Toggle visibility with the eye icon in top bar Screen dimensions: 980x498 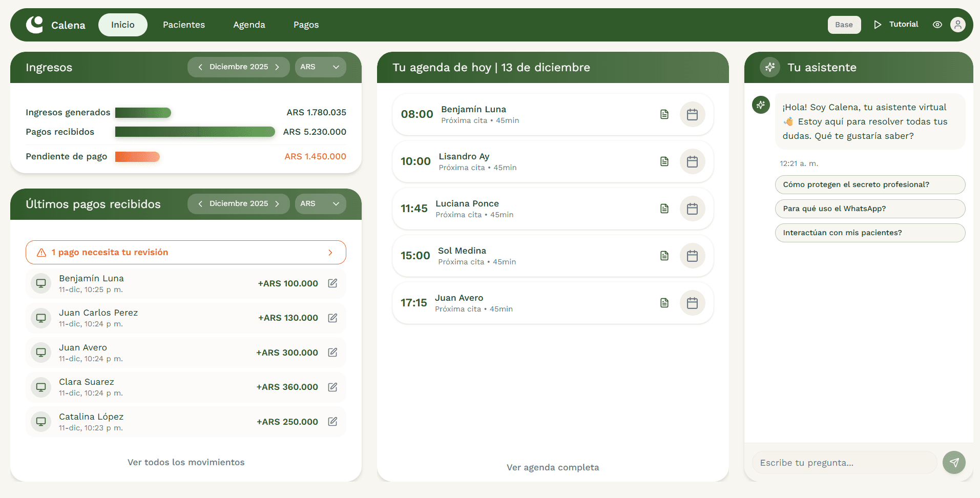click(937, 24)
